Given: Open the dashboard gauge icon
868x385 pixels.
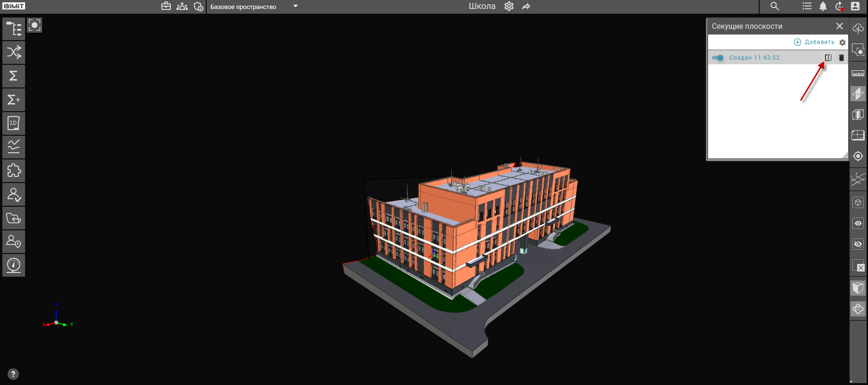Looking at the screenshot, I should click(x=14, y=265).
